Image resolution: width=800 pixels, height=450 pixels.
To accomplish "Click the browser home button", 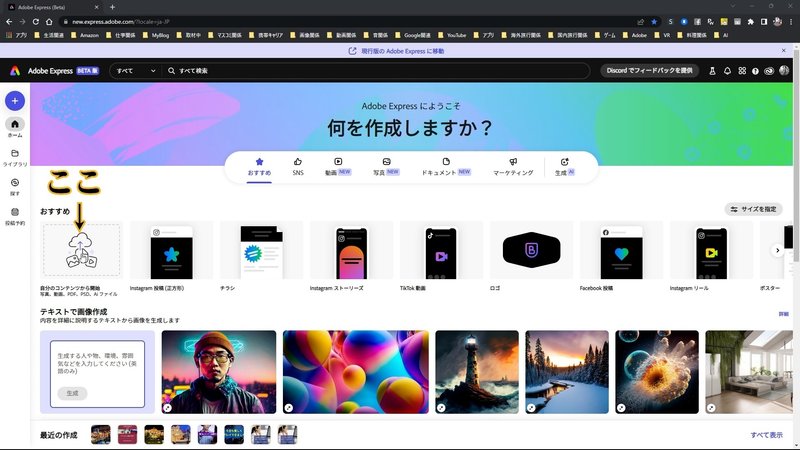I will point(49,21).
